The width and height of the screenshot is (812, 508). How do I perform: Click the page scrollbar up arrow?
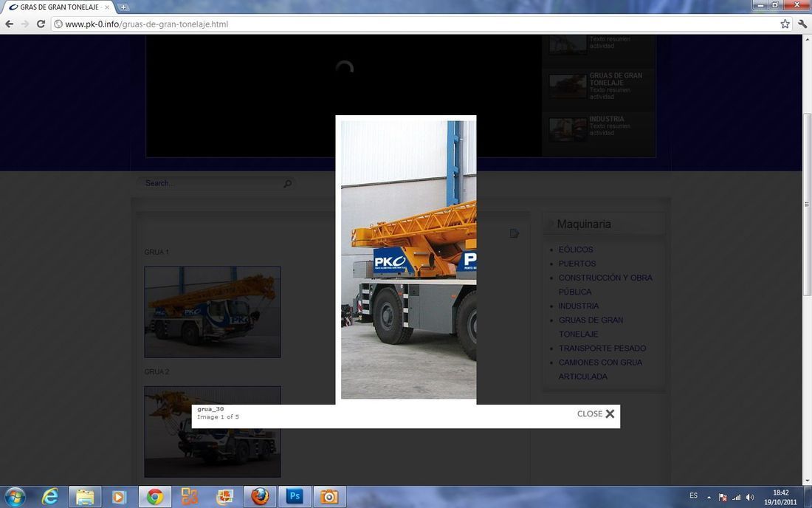point(807,39)
